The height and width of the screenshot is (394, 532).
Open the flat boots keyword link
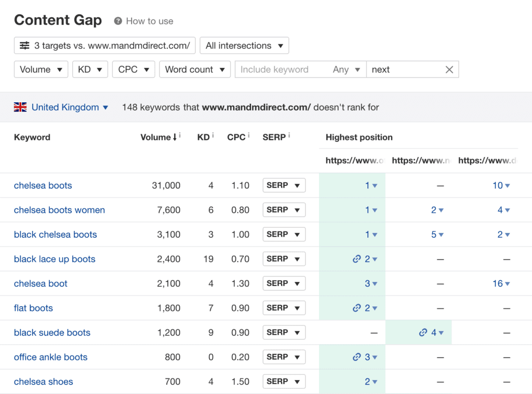33,308
